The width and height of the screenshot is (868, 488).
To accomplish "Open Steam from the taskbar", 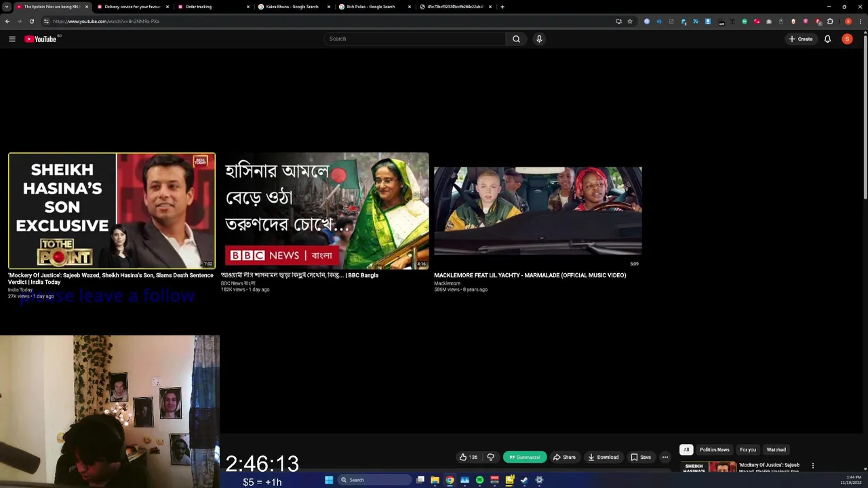I will (x=524, y=480).
